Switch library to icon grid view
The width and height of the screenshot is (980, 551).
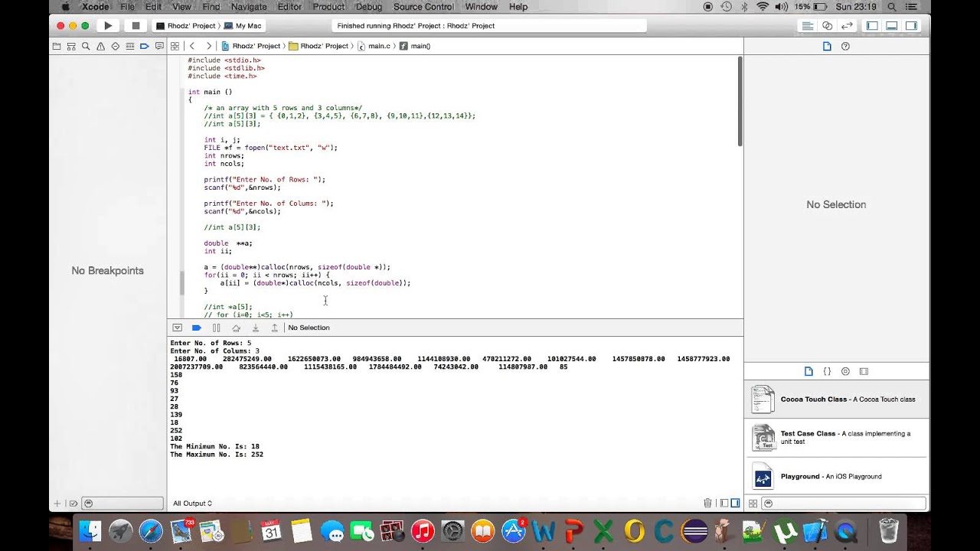click(753, 503)
